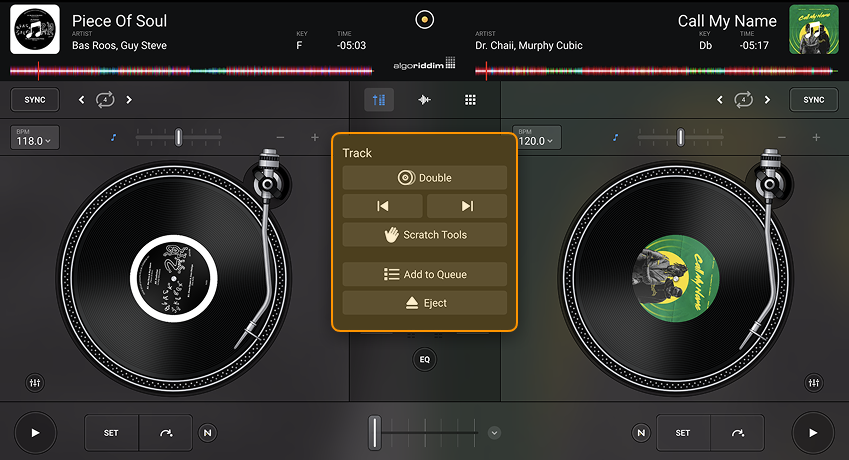
Task: Click the right deck tempo slider handle
Action: (x=681, y=137)
